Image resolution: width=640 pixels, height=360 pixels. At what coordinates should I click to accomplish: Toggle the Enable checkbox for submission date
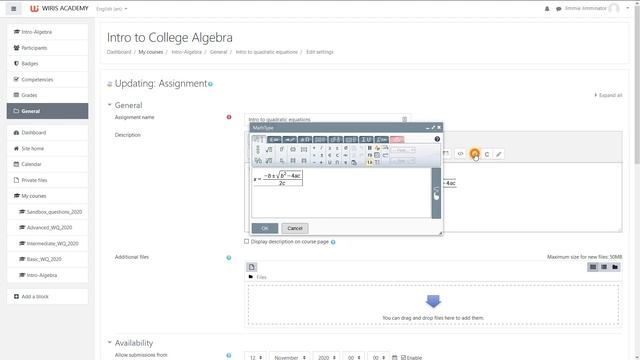[x=403, y=357]
